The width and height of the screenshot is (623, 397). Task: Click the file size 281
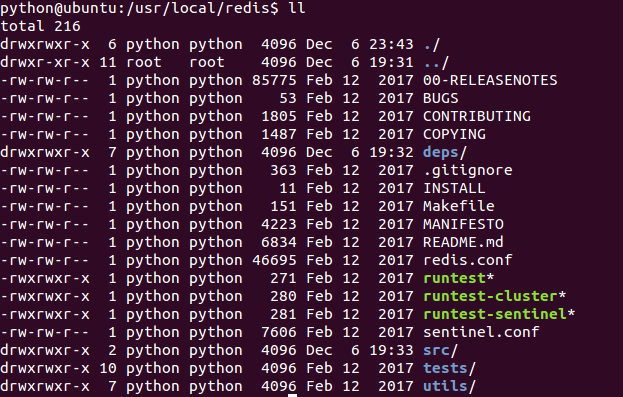coord(283,314)
